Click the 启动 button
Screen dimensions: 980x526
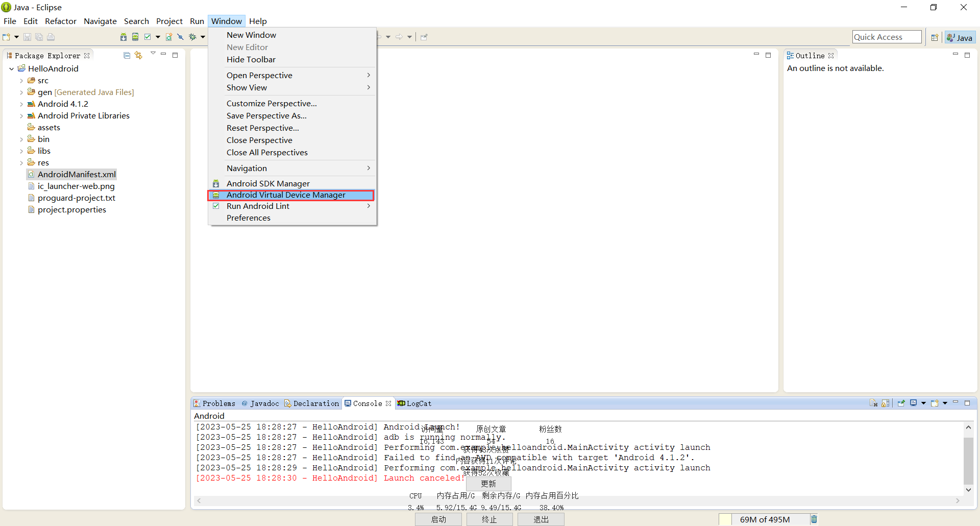tap(438, 519)
